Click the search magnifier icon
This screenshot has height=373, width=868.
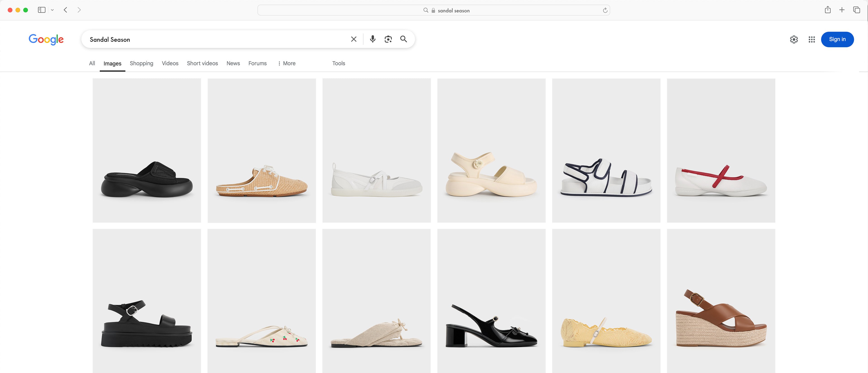[403, 39]
